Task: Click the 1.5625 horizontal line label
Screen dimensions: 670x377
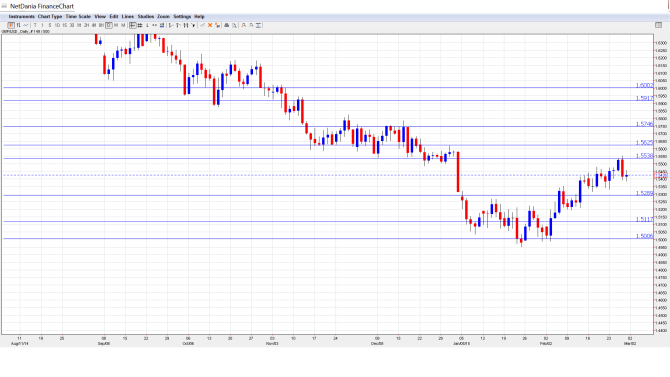Action: (x=644, y=143)
